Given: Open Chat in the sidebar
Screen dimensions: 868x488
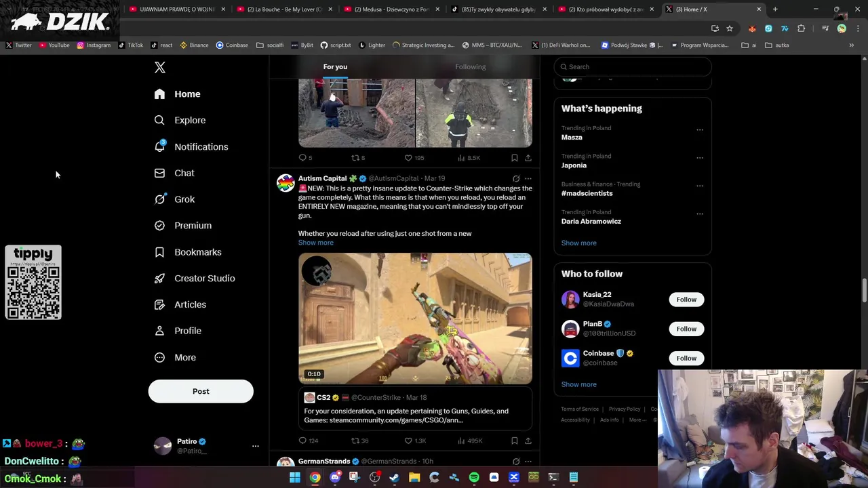Looking at the screenshot, I should tap(175, 173).
